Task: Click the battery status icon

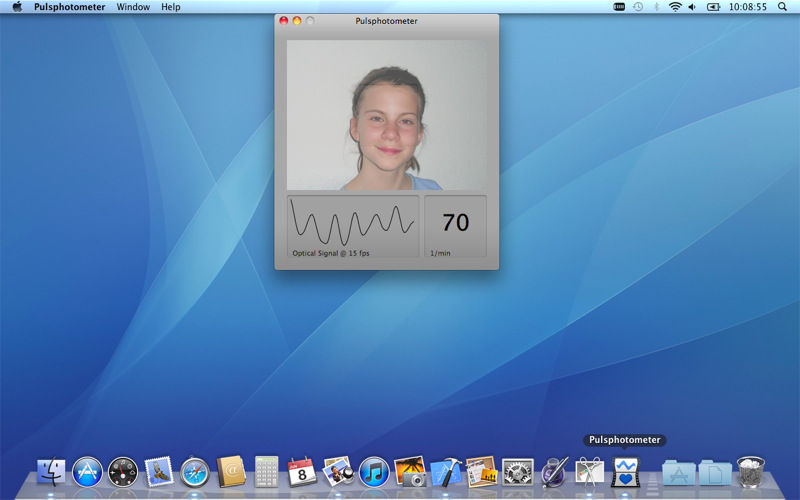Action: coord(713,7)
